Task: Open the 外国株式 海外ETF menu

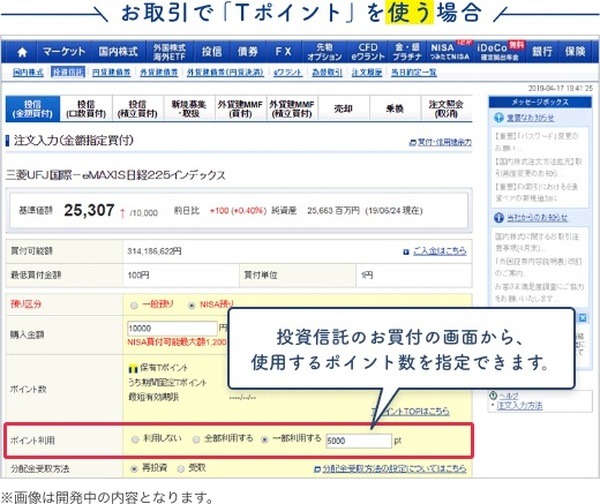Action: (169, 52)
